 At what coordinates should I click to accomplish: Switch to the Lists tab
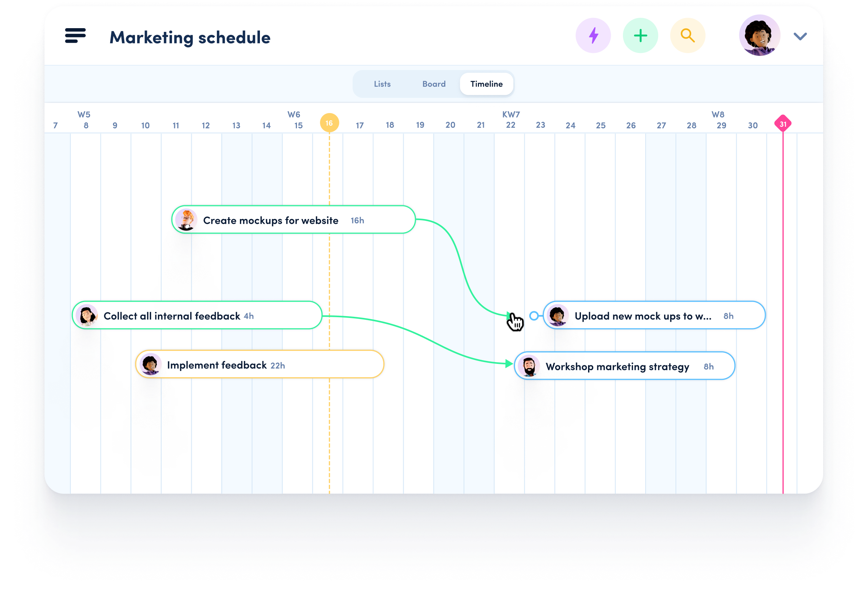point(382,84)
